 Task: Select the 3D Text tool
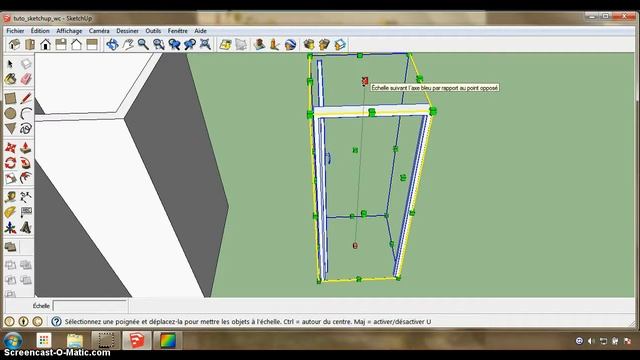26,227
